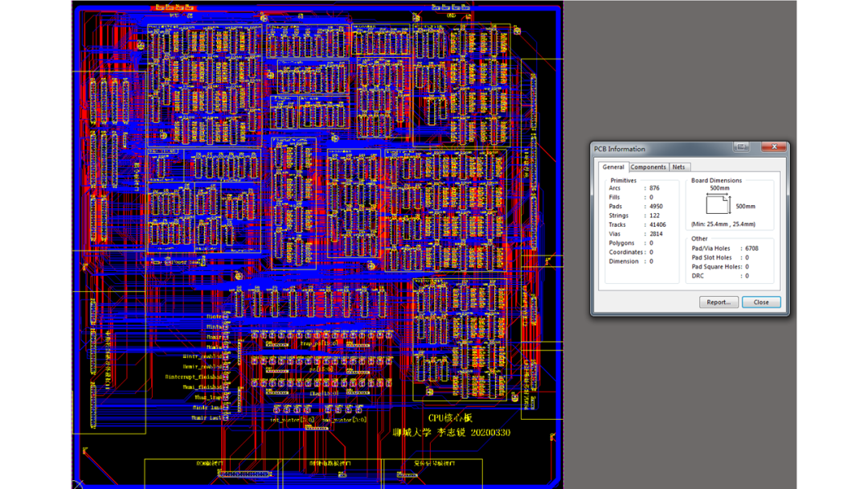Viewport: 868px width, 489px height.
Task: Click the board outline dimensions icon
Action: 718,204
